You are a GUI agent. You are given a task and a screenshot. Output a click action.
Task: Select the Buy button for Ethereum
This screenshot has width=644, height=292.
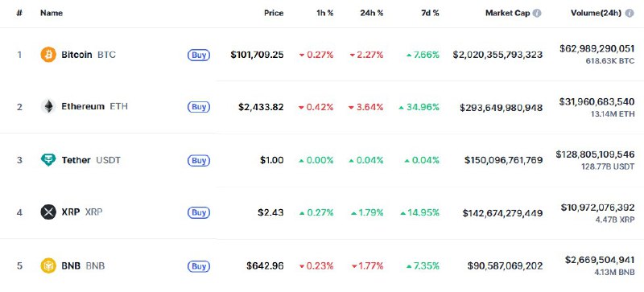click(199, 107)
